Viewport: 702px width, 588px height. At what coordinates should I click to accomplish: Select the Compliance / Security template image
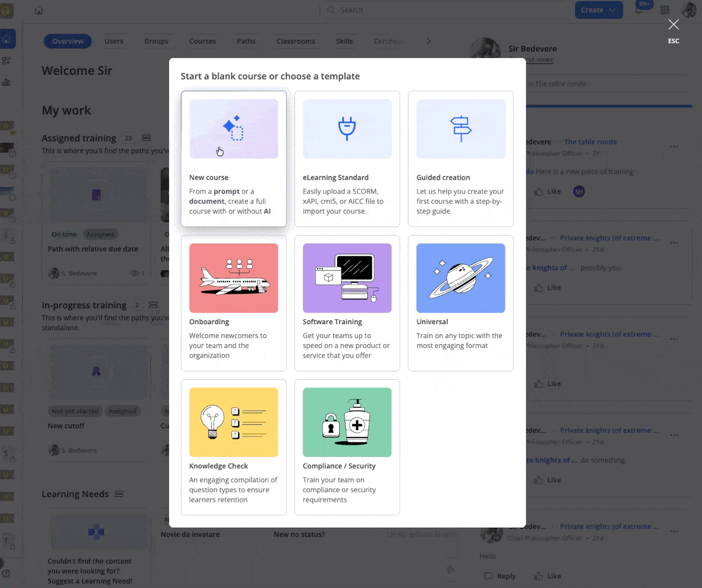pyautogui.click(x=347, y=422)
